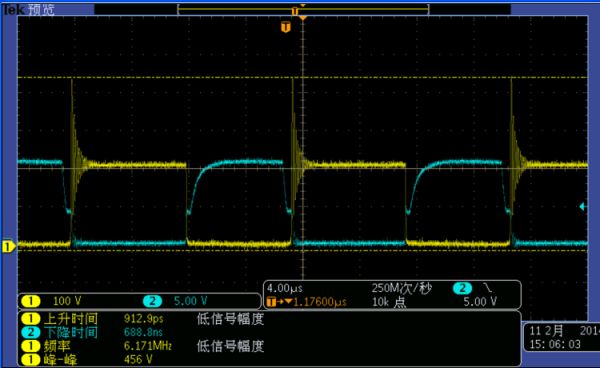Click the orange T delay icon

(271, 302)
